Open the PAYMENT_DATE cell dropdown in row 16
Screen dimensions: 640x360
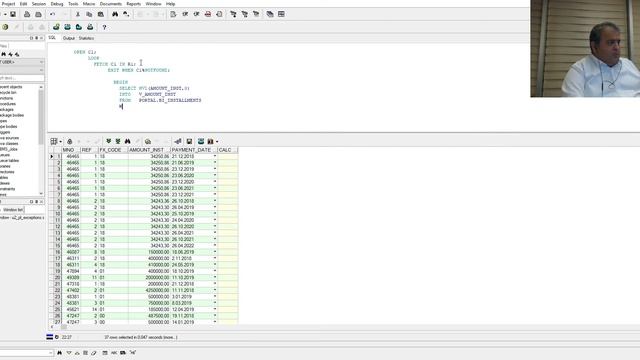(215, 252)
